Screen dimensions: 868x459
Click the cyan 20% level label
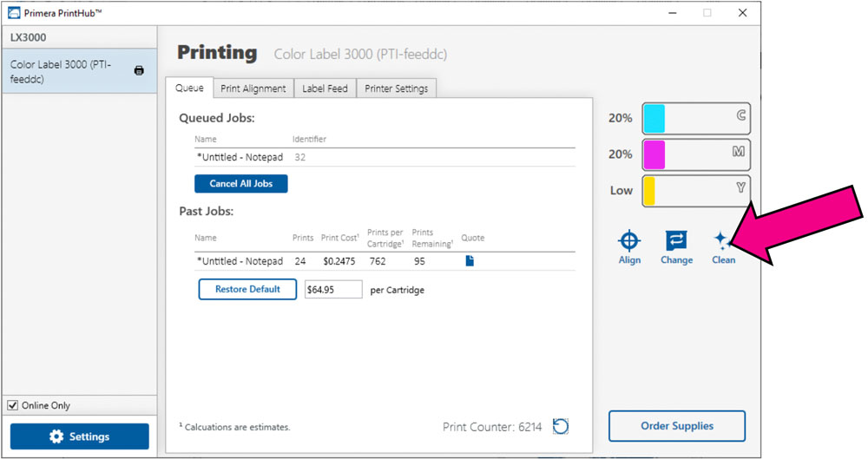620,118
